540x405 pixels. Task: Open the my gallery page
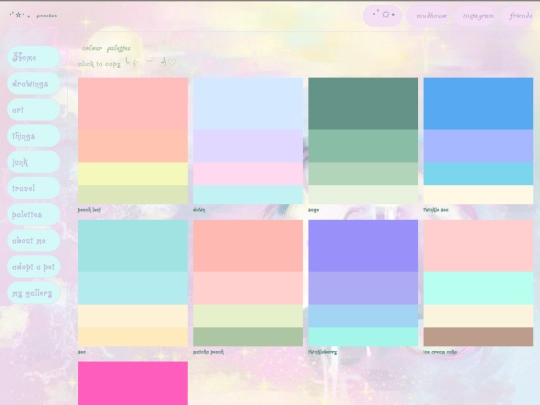34,293
